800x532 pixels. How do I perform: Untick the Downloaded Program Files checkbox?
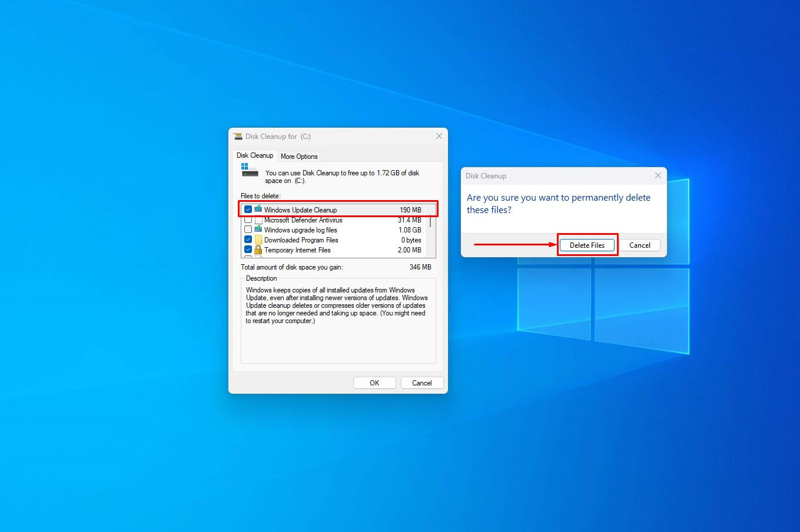click(x=248, y=240)
